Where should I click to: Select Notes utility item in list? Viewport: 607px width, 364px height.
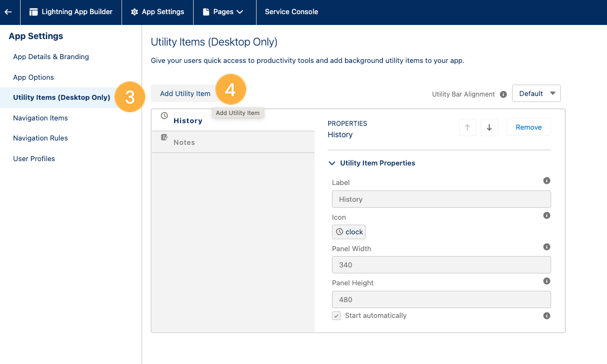pos(233,142)
